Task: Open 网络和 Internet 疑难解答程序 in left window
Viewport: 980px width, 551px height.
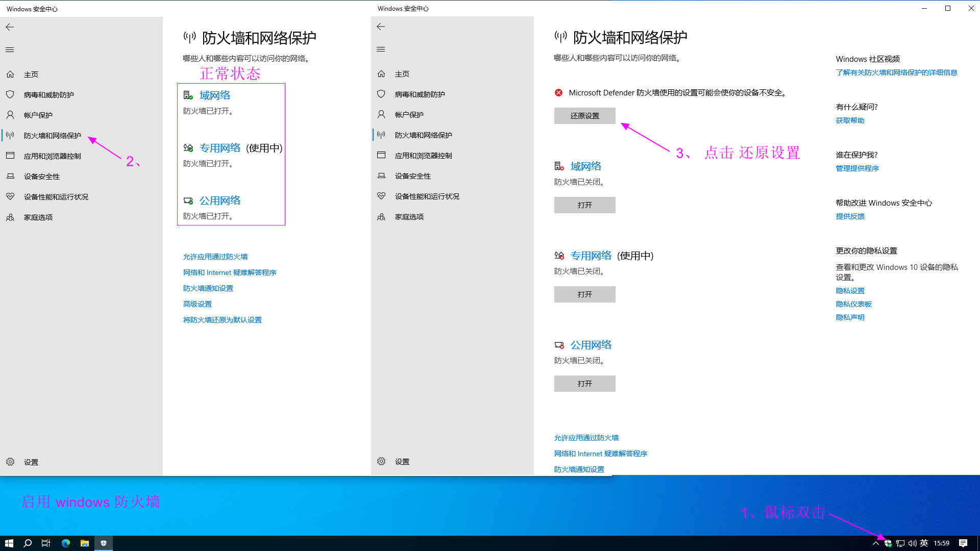Action: [x=230, y=272]
